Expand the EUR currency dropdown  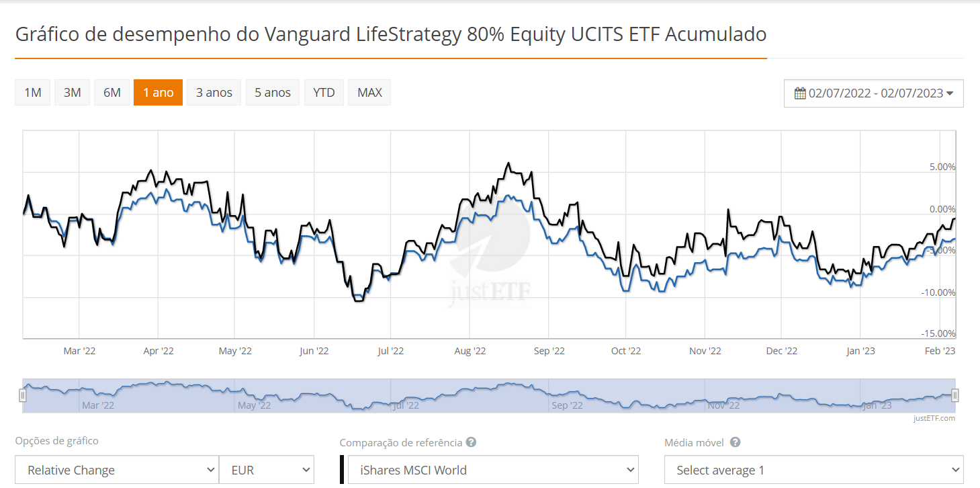pyautogui.click(x=267, y=470)
